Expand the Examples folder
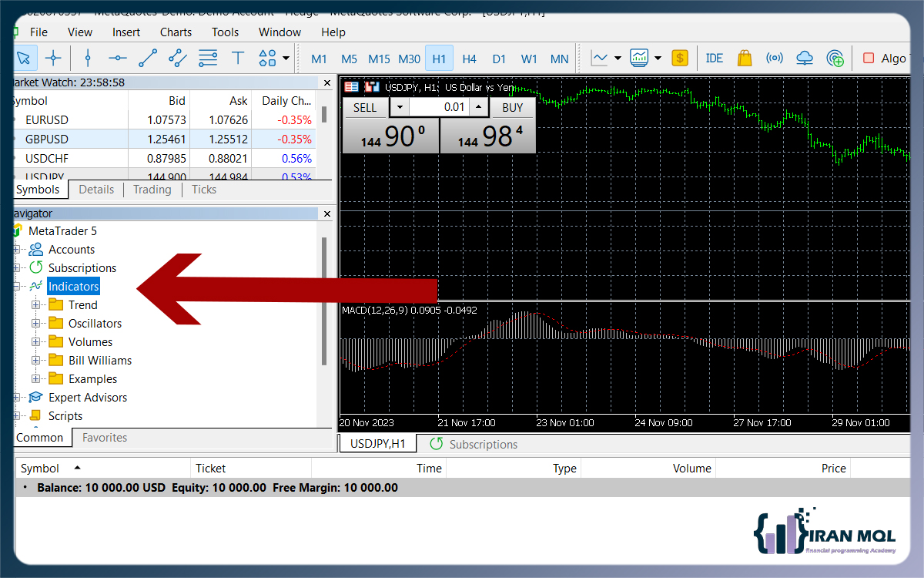This screenshot has width=924, height=578. pos(35,379)
